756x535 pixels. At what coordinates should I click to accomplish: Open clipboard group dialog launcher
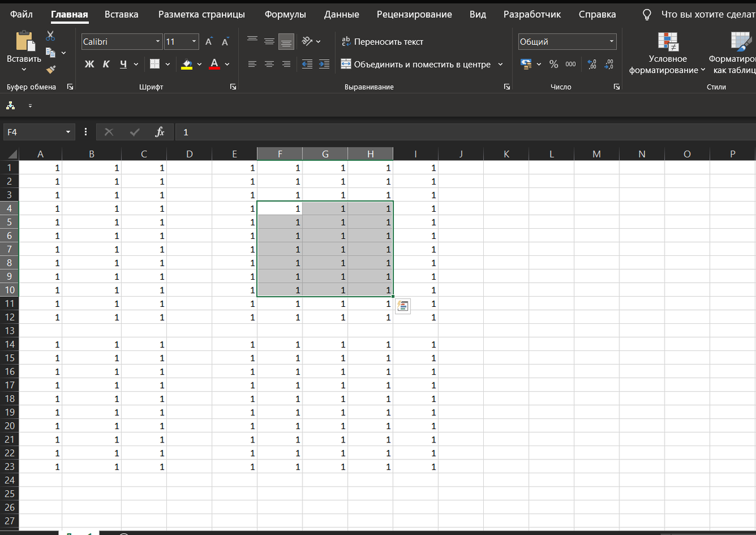tap(70, 87)
